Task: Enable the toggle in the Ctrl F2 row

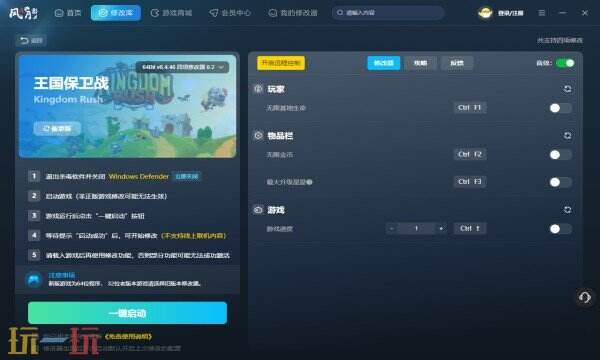Action: (x=560, y=155)
